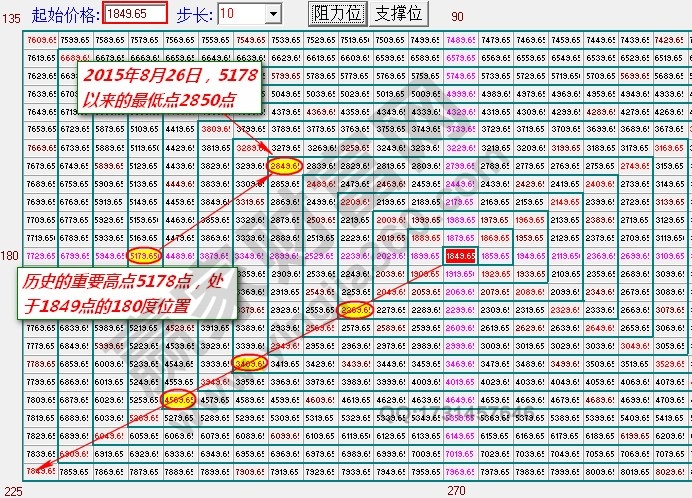Open the 步长 step size dropdown arrow

click(273, 13)
